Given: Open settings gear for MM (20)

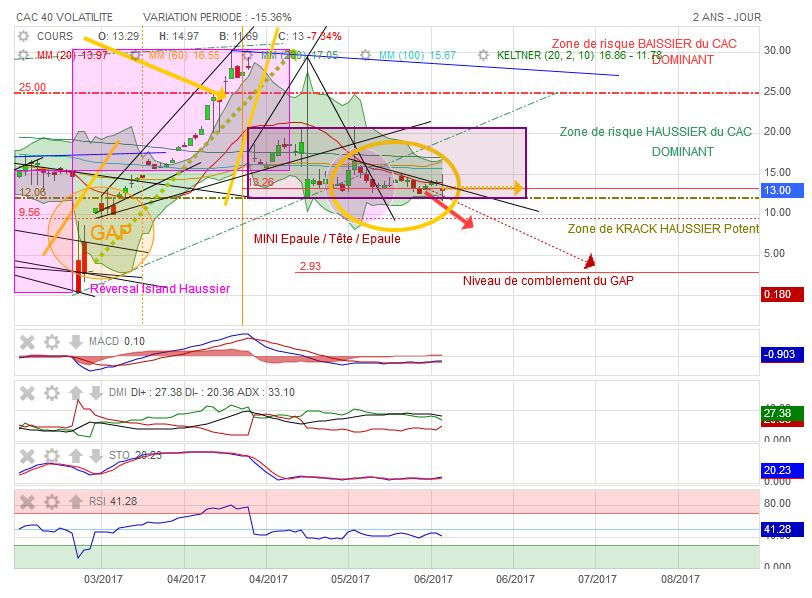Looking at the screenshot, I should 23,55.
